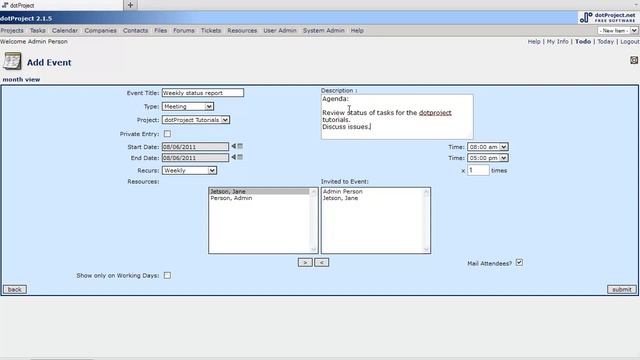
Task: Open the Contacts menu
Action: pyautogui.click(x=136, y=31)
